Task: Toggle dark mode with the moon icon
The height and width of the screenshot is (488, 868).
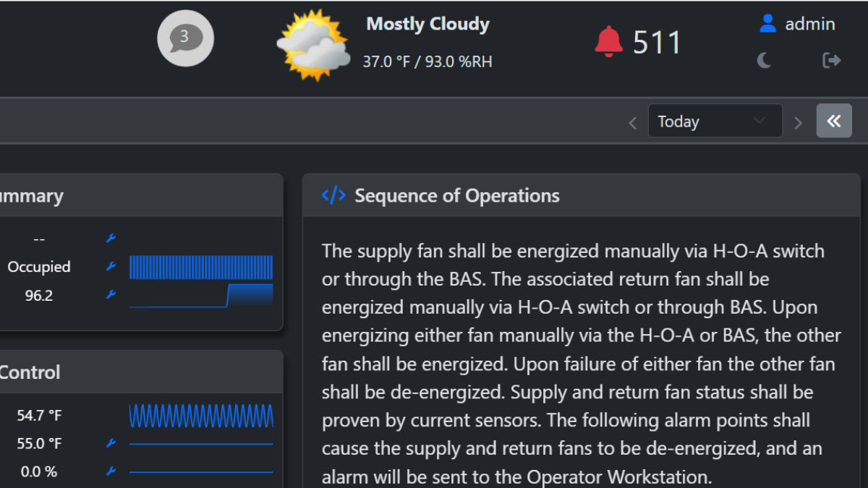Action: click(x=765, y=60)
